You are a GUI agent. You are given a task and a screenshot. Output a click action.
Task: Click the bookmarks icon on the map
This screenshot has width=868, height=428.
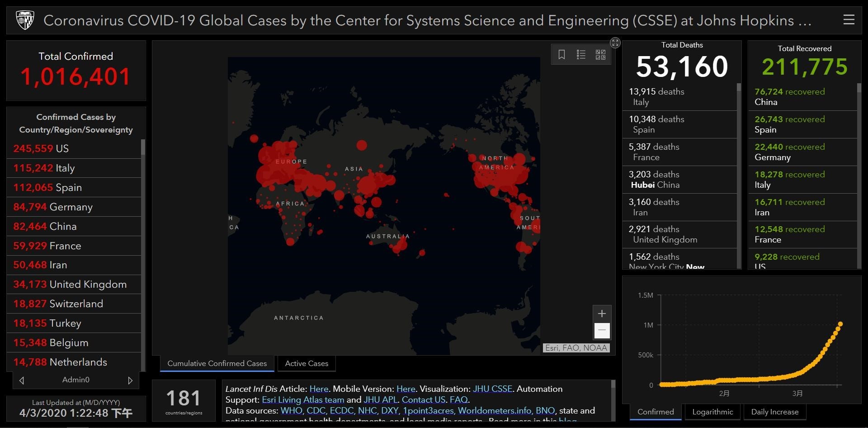(561, 55)
